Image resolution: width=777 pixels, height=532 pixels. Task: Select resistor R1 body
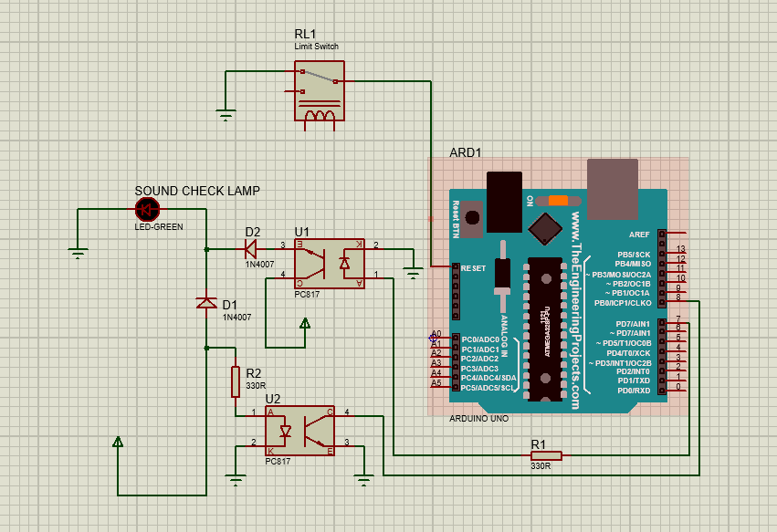[546, 454]
